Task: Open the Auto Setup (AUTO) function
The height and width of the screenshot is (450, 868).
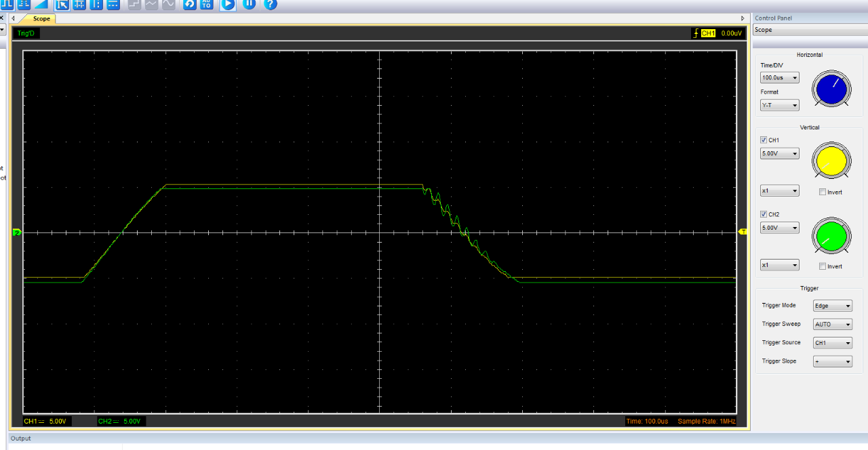Action: [x=206, y=5]
